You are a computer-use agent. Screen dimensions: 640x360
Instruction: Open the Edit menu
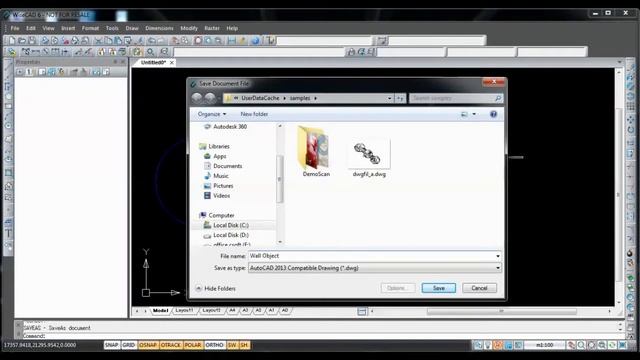coord(31,28)
